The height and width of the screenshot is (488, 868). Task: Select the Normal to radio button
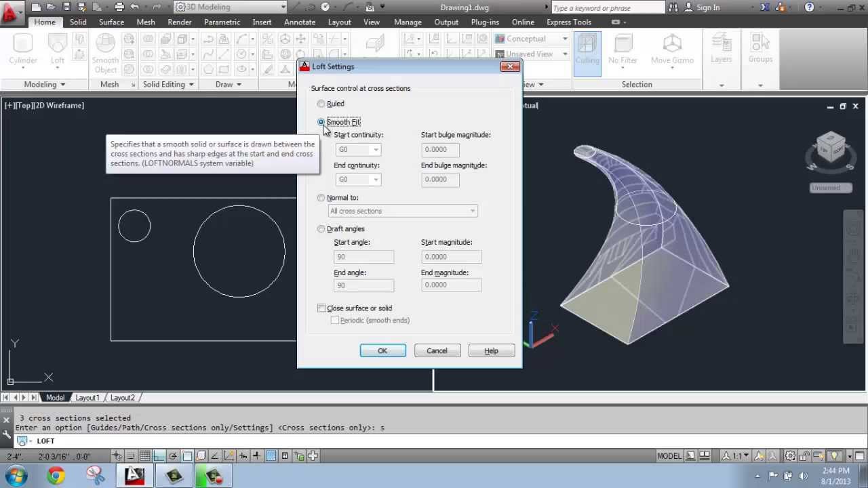pos(321,198)
